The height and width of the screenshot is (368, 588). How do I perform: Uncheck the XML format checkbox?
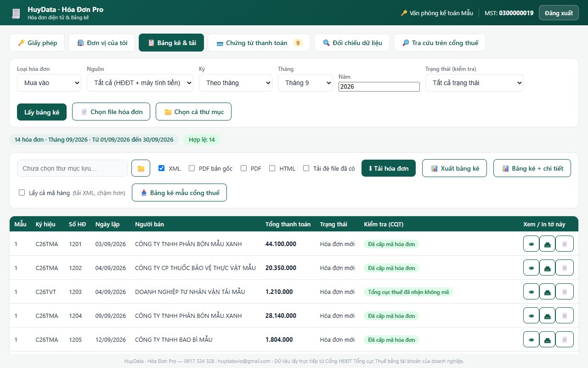pyautogui.click(x=161, y=168)
